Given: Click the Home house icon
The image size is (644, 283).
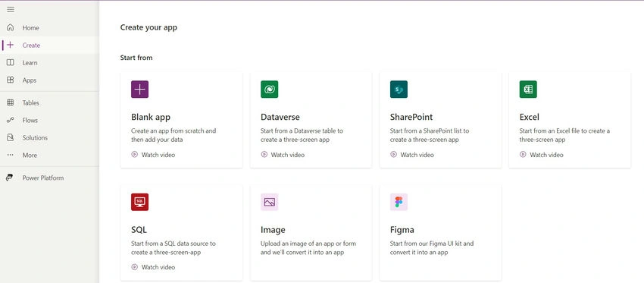Looking at the screenshot, I should (11, 27).
